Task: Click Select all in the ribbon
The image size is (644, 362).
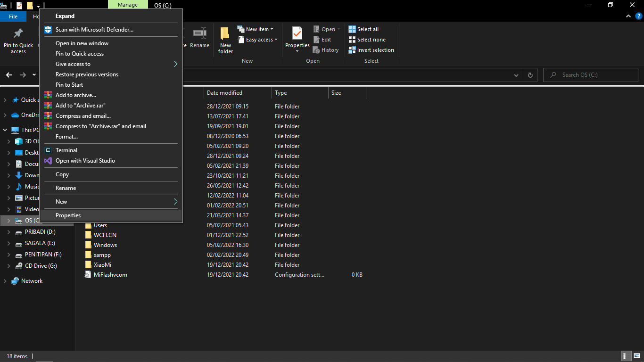Action: pos(363,29)
